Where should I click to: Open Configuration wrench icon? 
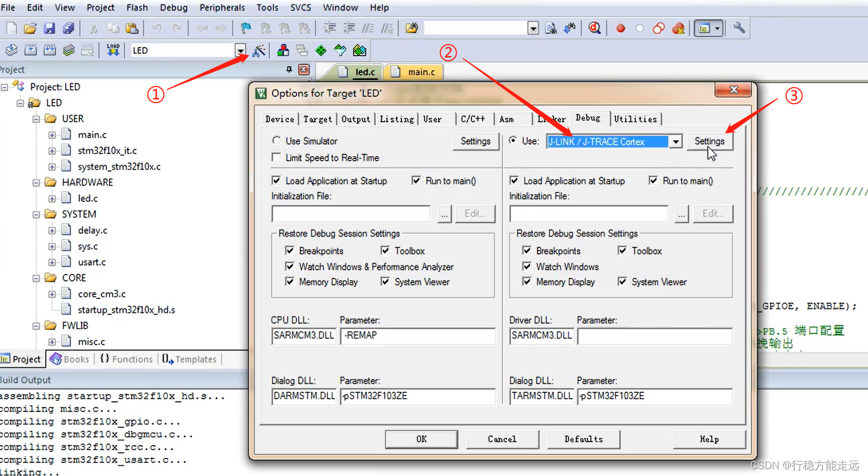coord(739,28)
